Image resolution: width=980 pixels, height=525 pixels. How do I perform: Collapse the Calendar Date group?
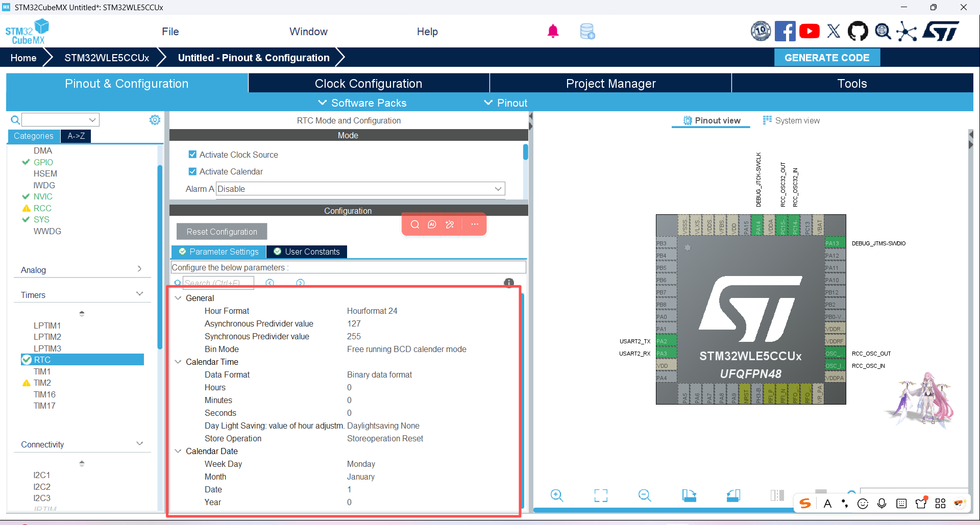pos(178,451)
